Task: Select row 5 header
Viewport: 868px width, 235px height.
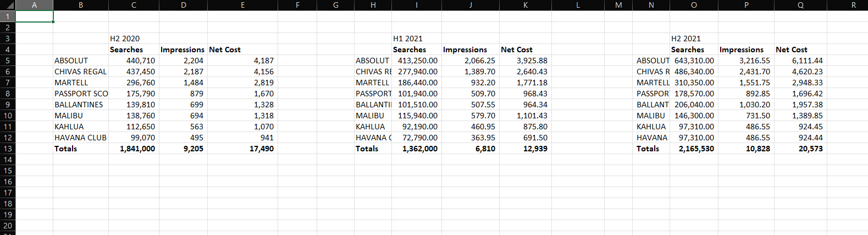Action: pos(8,61)
